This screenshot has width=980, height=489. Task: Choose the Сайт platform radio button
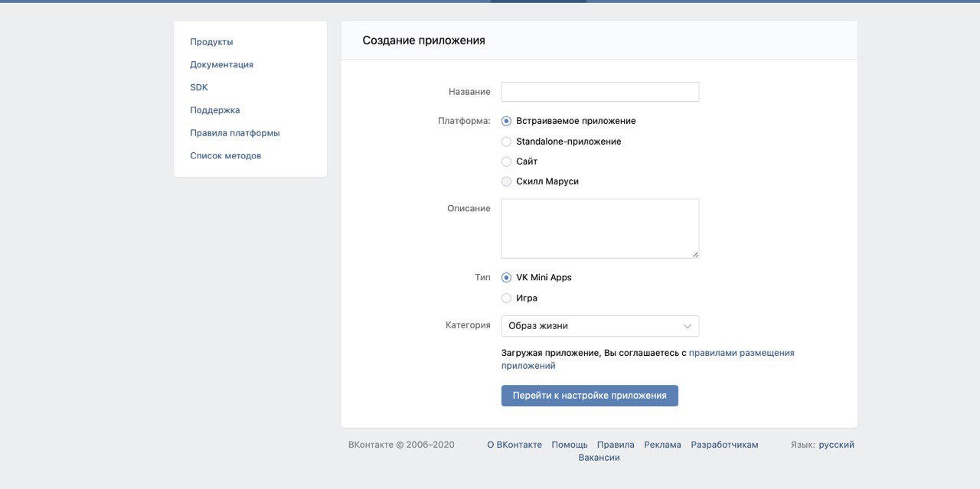(x=507, y=161)
